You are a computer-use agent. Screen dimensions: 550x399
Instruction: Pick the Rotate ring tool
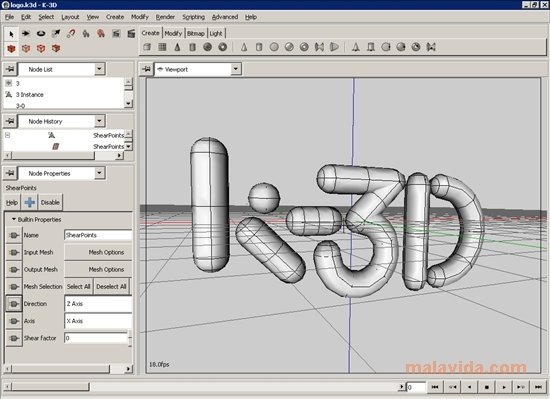tap(41, 33)
